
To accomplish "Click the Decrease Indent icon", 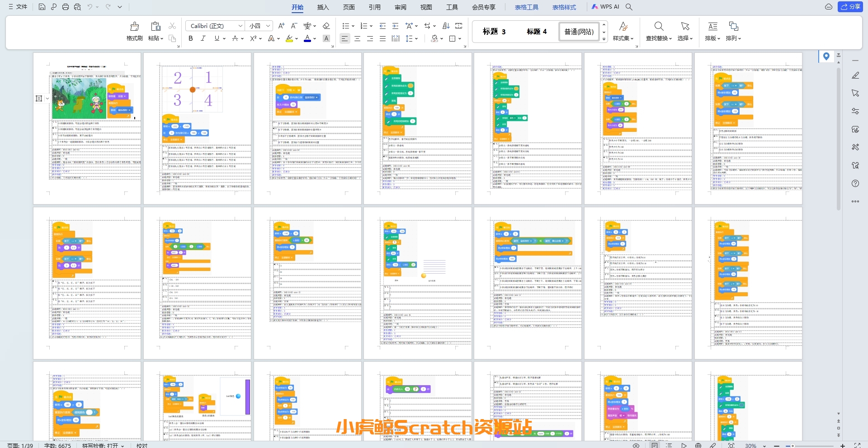I will pyautogui.click(x=382, y=26).
